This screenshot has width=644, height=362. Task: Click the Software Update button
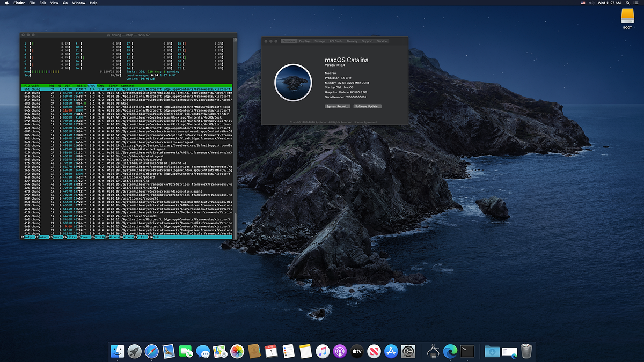[x=368, y=106]
